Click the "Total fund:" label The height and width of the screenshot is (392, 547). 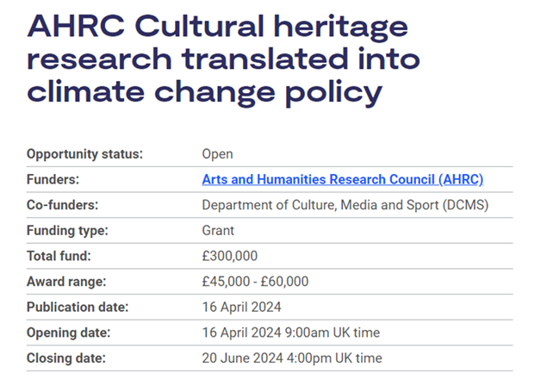click(59, 256)
